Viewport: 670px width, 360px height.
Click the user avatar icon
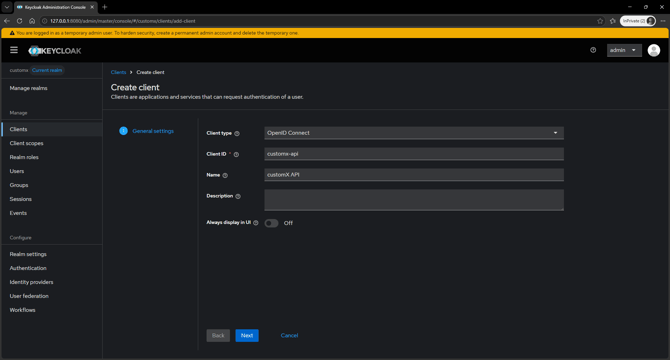click(x=653, y=50)
